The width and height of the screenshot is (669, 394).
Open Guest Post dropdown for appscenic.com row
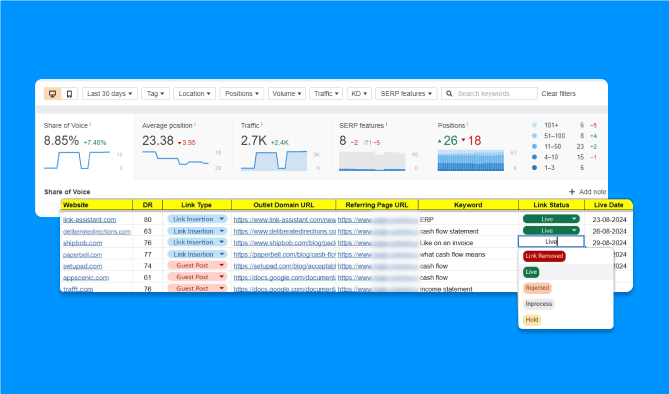(x=197, y=277)
